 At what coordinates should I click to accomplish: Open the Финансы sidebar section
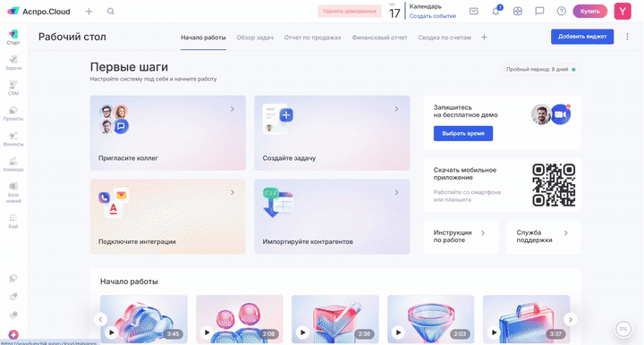[x=13, y=139]
